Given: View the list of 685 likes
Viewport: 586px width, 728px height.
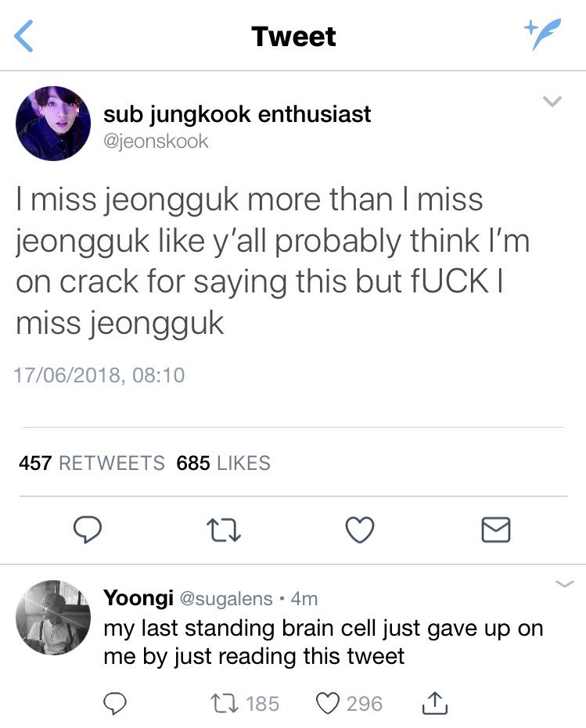Looking at the screenshot, I should click(x=224, y=463).
